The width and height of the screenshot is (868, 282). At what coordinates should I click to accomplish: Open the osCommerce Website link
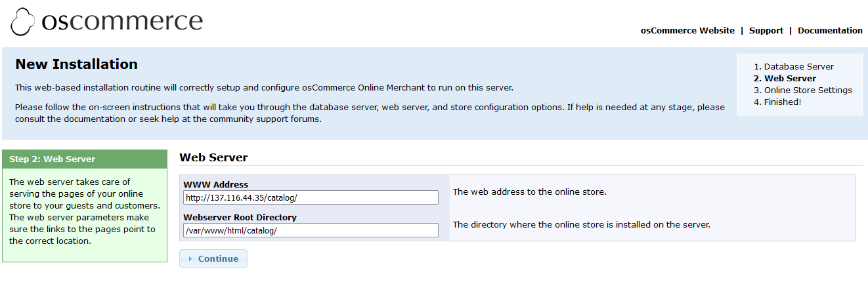687,31
